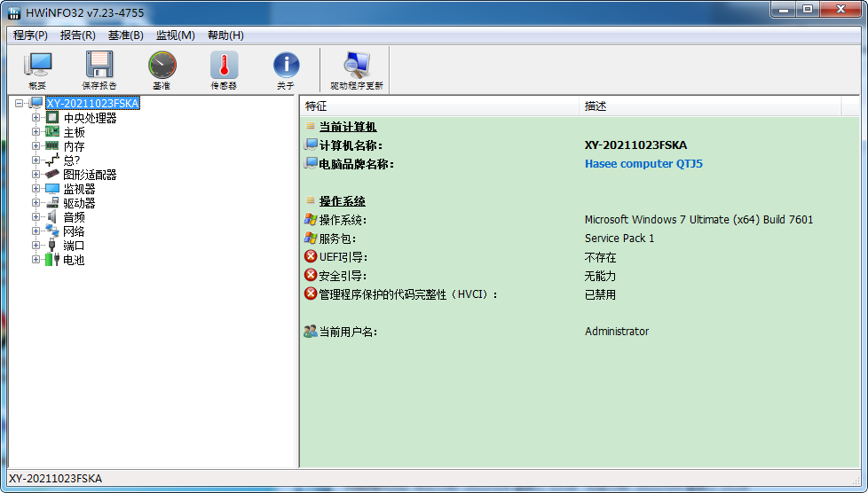
Task: Expand the 中央处理器 tree node
Action: (36, 117)
